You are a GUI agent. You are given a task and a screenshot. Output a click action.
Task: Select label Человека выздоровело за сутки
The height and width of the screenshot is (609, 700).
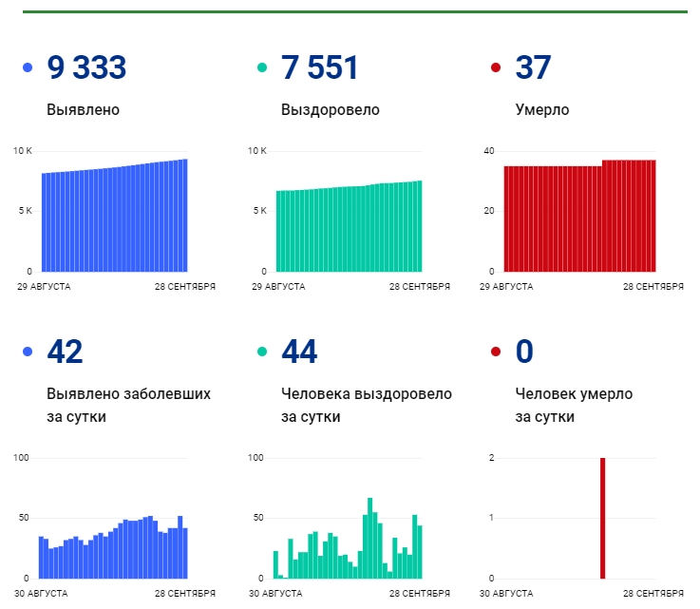tap(367, 405)
